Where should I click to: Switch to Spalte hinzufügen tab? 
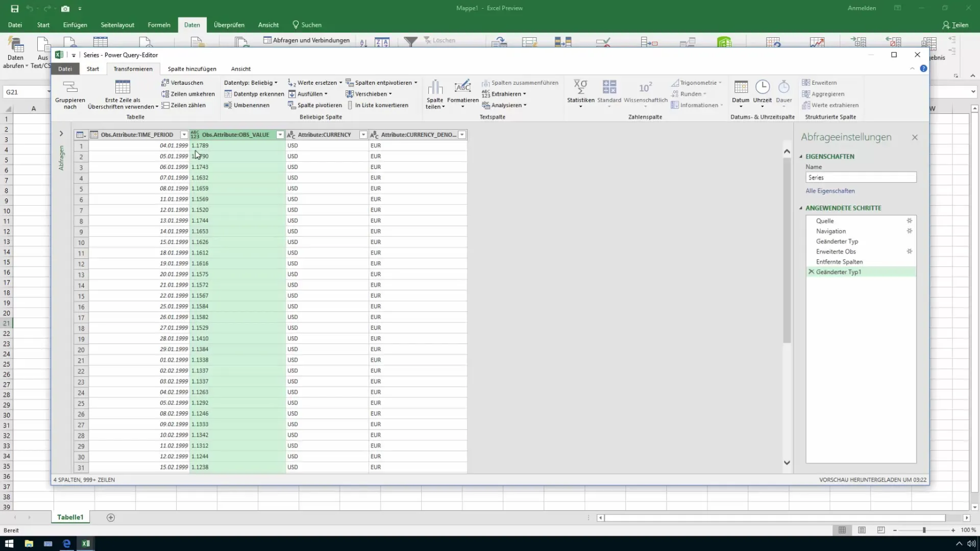(x=192, y=69)
